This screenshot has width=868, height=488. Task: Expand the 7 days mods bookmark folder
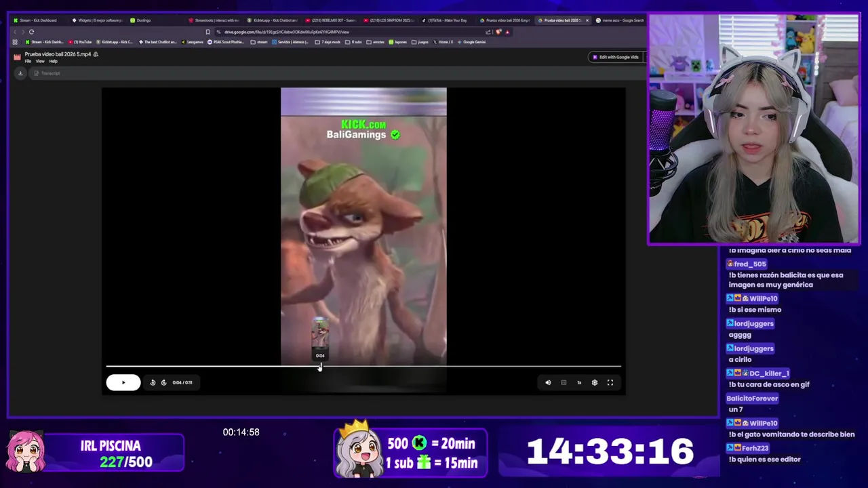pos(329,42)
